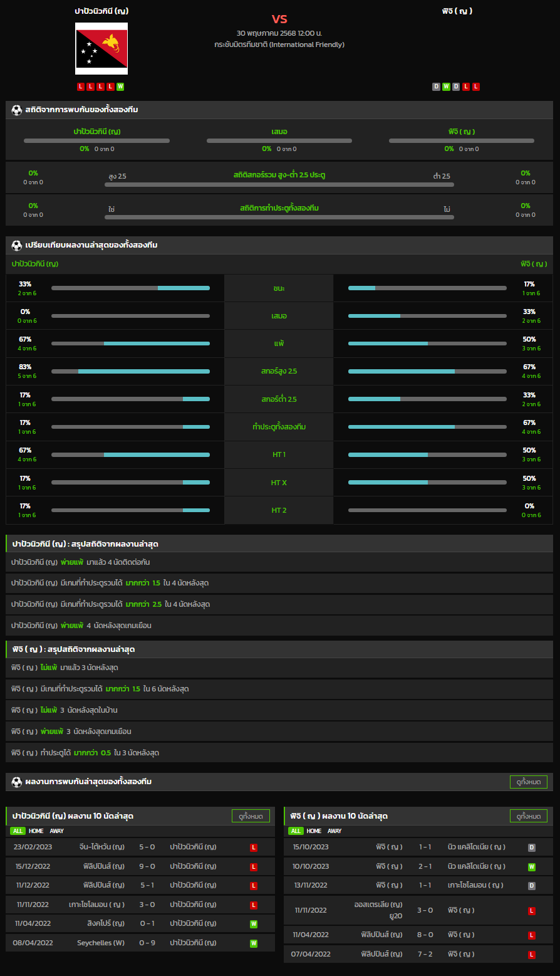560x976 pixels.
Task: Click stat line ไม่แพ้ มาแล้ว 3 นัดหลังสุด
Action: [x=279, y=668]
